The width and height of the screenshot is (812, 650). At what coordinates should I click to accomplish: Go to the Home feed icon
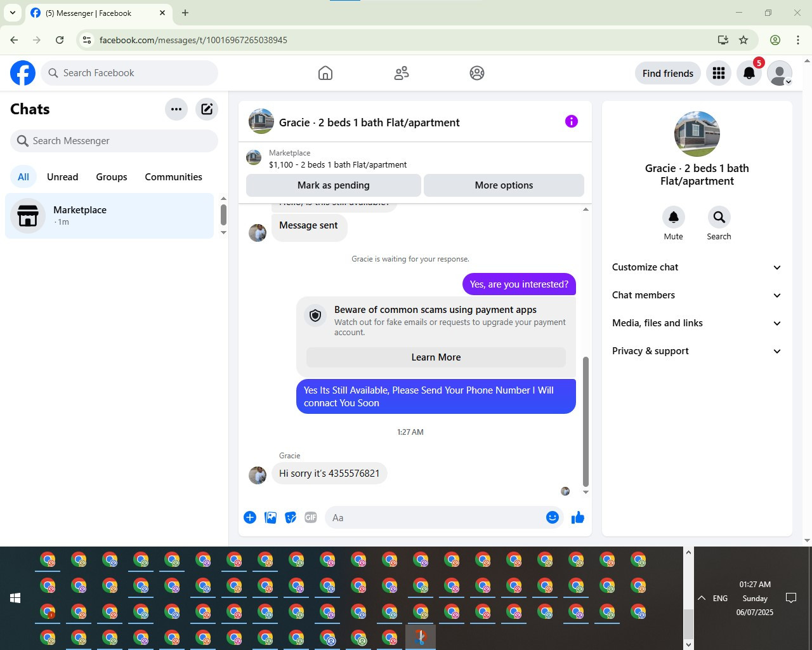325,73
